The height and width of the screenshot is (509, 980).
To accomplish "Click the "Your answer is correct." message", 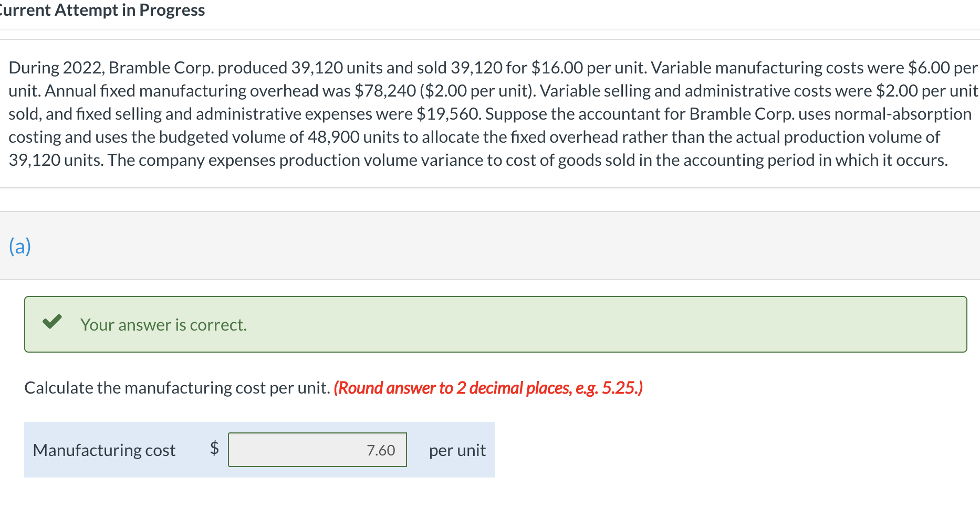I will [x=163, y=325].
